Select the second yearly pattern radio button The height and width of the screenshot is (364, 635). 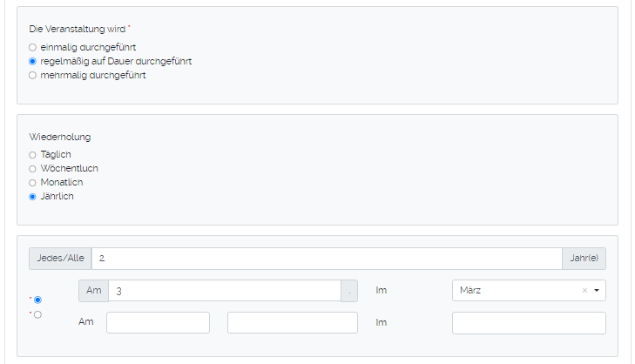pos(37,314)
